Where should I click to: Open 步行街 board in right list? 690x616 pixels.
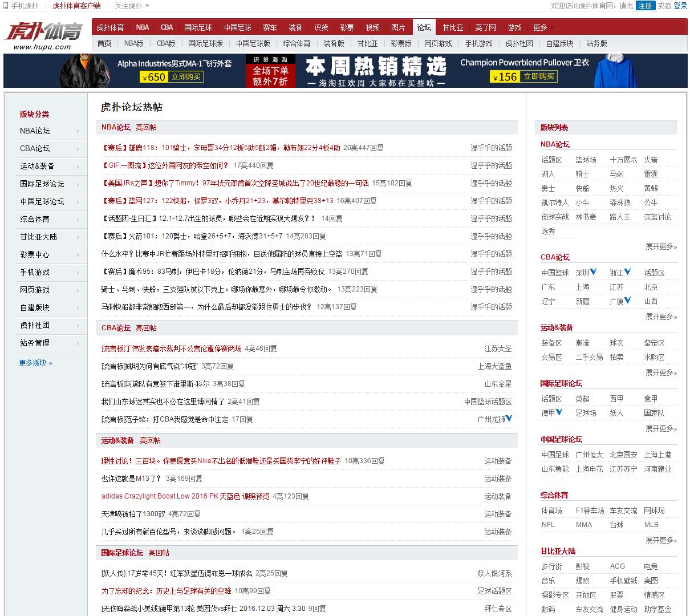point(551,566)
